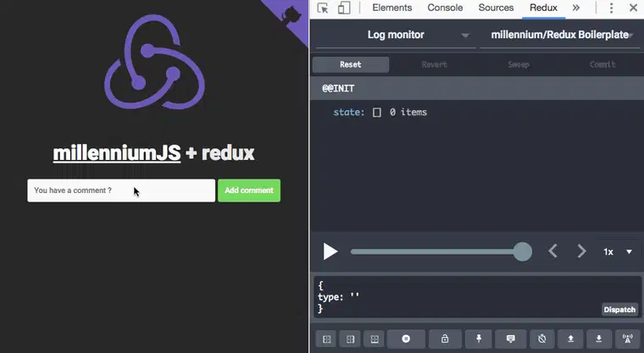644x353 pixels.
Task: Focus the 'You have a comment ?' input
Action: point(121,190)
